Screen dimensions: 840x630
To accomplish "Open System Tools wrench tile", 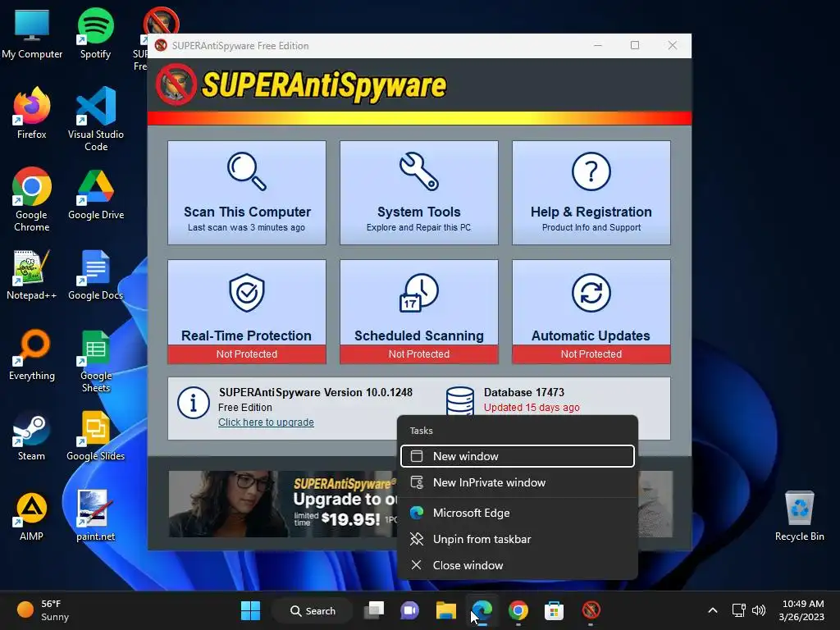I will tap(419, 193).
